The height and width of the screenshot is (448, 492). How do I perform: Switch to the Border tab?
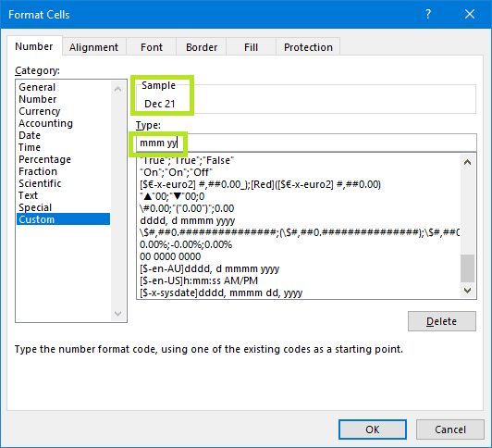pos(202,47)
